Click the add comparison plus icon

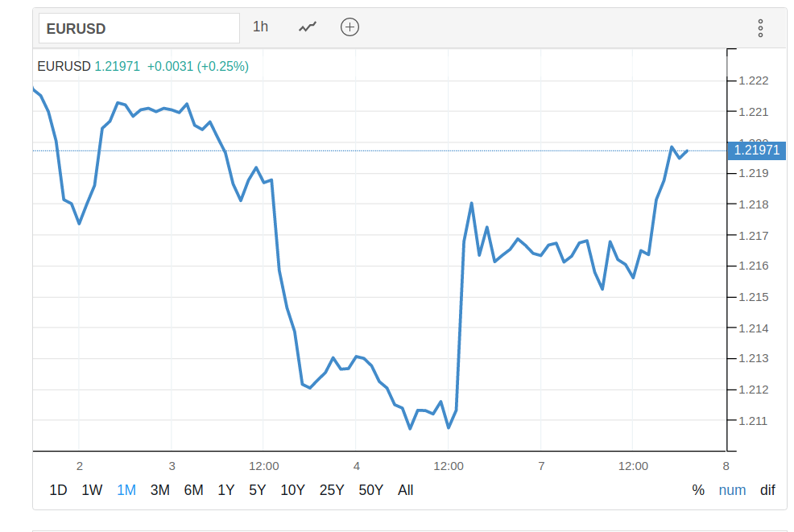point(349,27)
